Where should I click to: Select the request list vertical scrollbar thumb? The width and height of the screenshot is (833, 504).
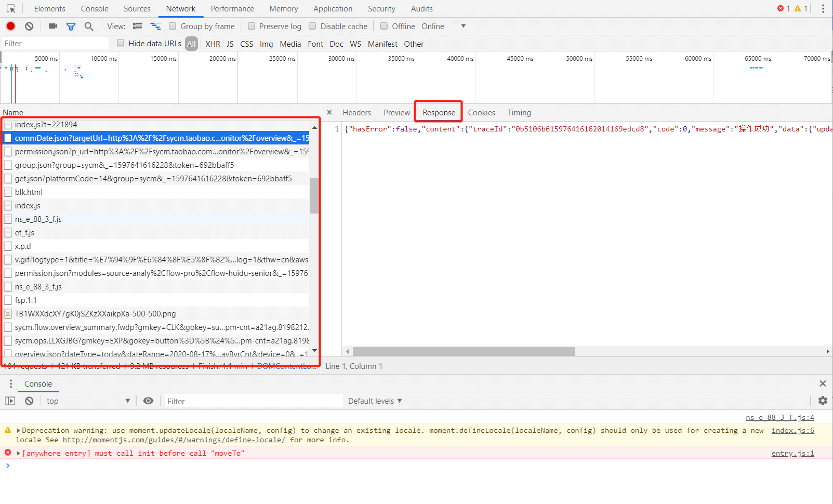pos(314,195)
